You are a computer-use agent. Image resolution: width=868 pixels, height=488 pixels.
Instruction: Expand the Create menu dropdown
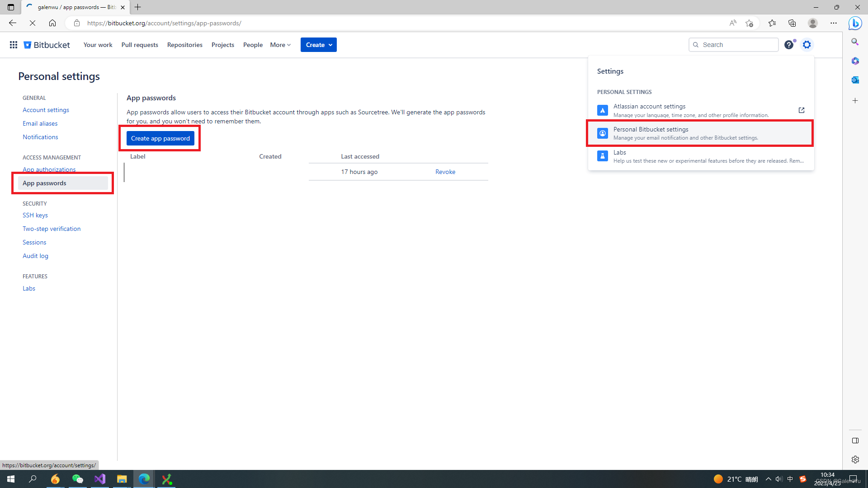coord(318,45)
